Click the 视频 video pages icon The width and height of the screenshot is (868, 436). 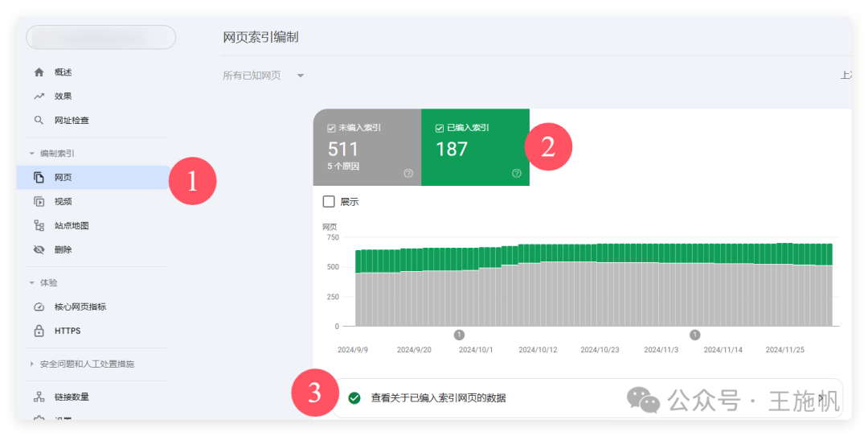click(39, 202)
